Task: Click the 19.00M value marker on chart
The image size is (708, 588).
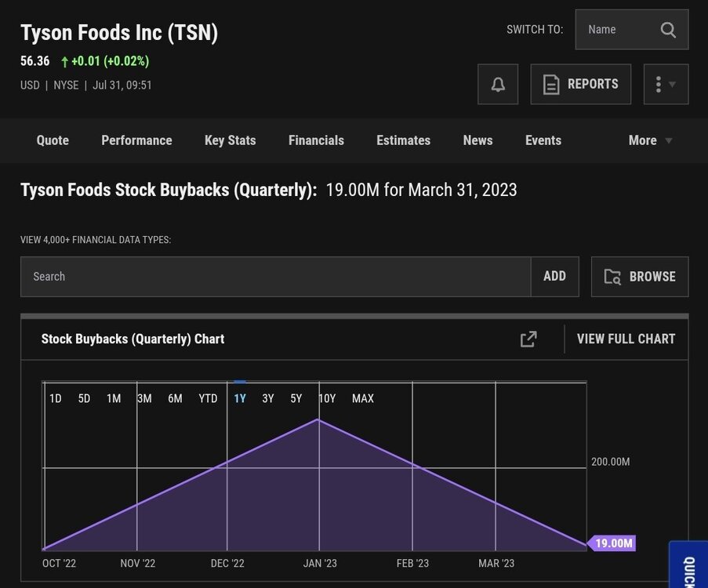Action: tap(612, 543)
